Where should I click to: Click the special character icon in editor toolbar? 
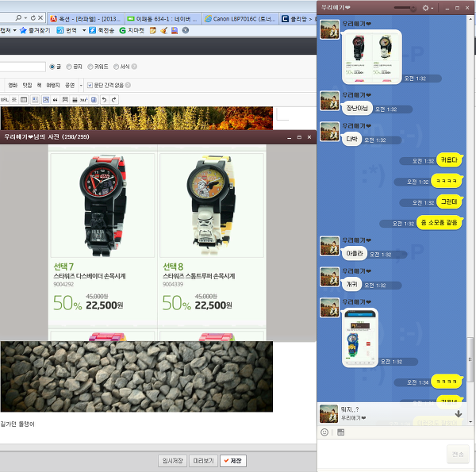(x=14, y=100)
